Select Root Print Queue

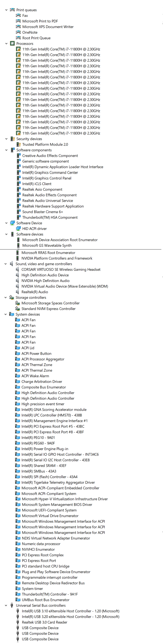[36, 38]
